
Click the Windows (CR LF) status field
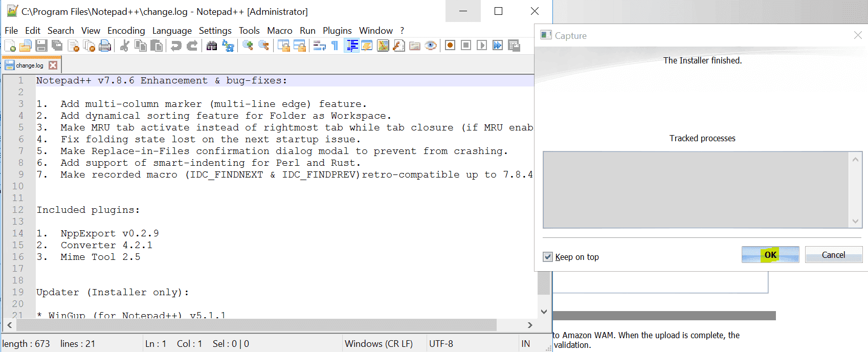click(x=379, y=344)
